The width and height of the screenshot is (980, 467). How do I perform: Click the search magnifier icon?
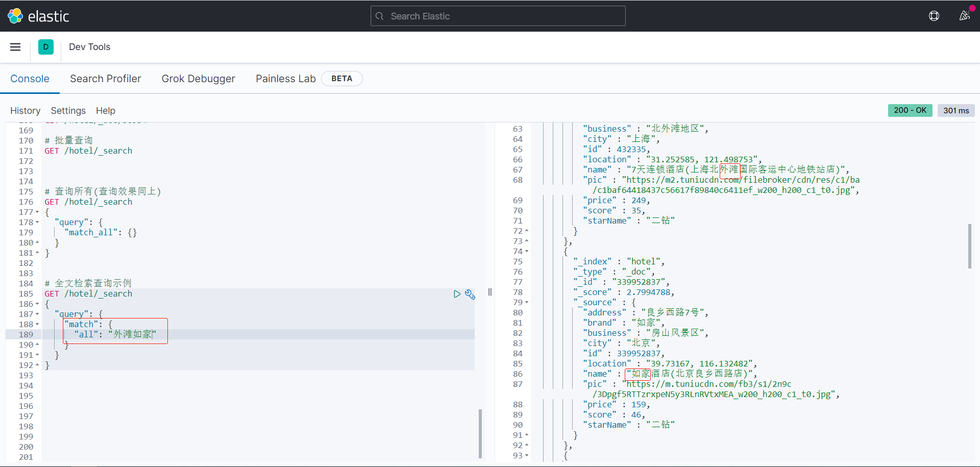(x=380, y=16)
